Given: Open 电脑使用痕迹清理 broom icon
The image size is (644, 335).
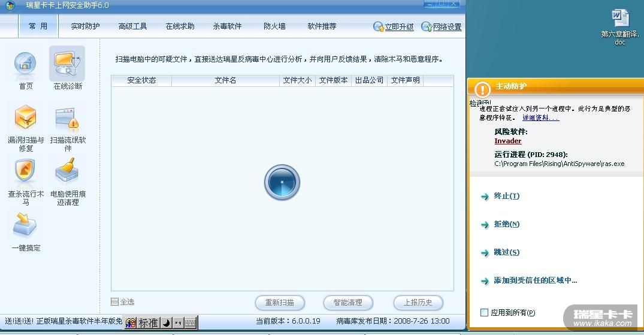Looking at the screenshot, I should [67, 170].
